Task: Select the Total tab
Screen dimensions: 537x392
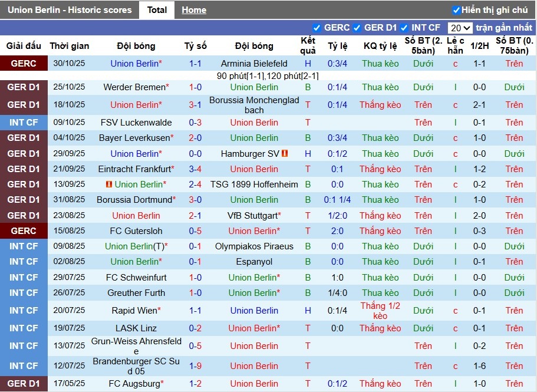Action: click(157, 10)
